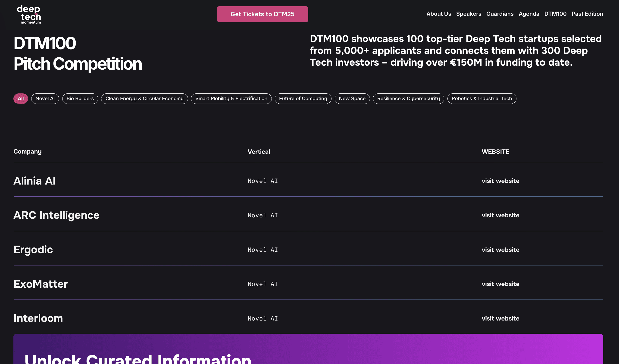Select DTM100 navigation link
Screen dimensions: 619x364
(555, 14)
